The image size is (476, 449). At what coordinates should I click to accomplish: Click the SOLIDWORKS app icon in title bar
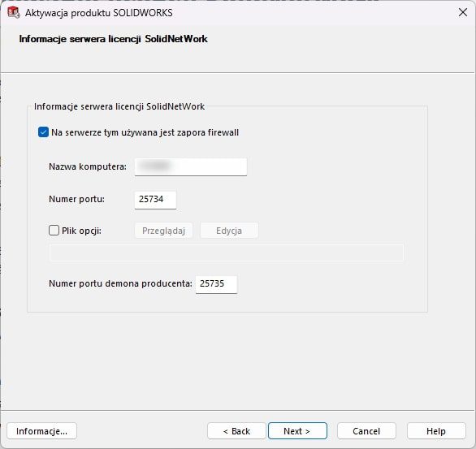pyautogui.click(x=13, y=12)
